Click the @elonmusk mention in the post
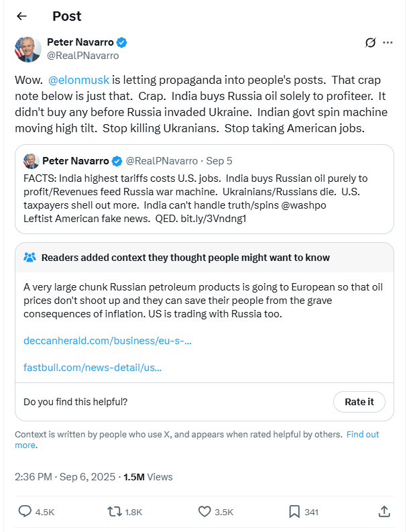Screen dimensions: 413x532 click(x=78, y=80)
